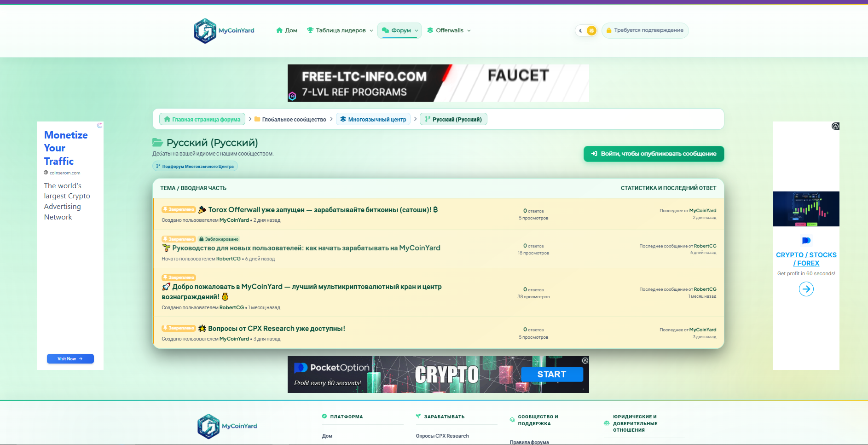The width and height of the screenshot is (868, 445).
Task: Open Вопросы от CPX Research topic
Action: pos(276,329)
